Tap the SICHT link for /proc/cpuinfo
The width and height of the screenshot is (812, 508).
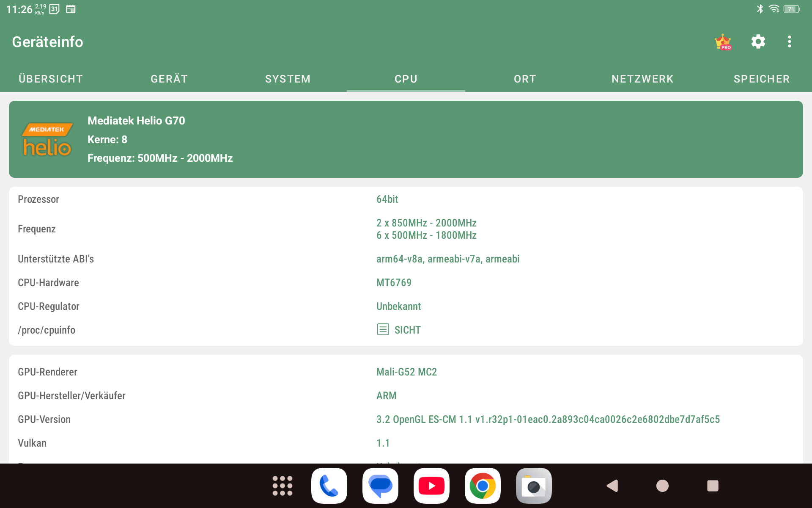[x=407, y=330]
